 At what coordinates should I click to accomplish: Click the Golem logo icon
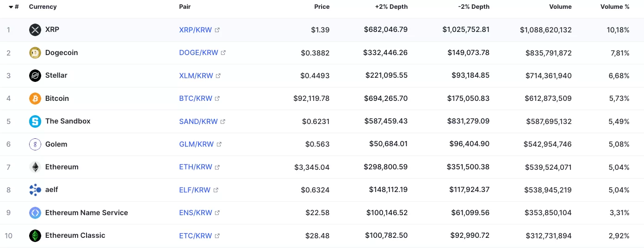(35, 144)
